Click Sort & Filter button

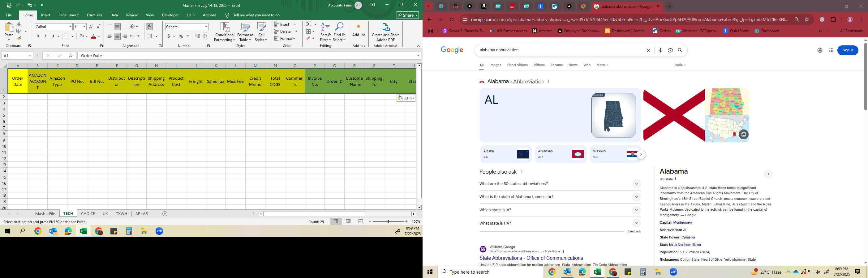pyautogui.click(x=325, y=32)
